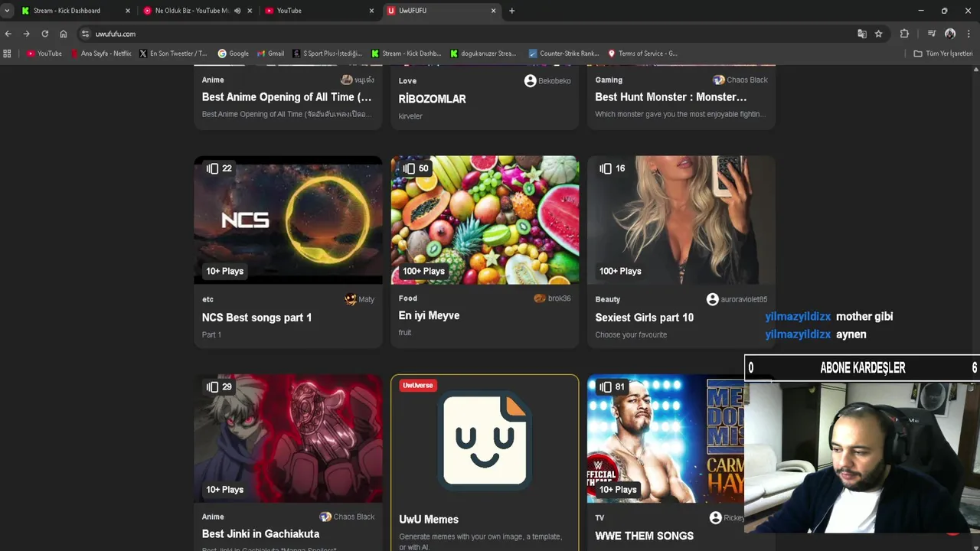Image resolution: width=980 pixels, height=551 pixels.
Task: Open Stream - Kick Dashb... bookmark
Action: point(407,54)
